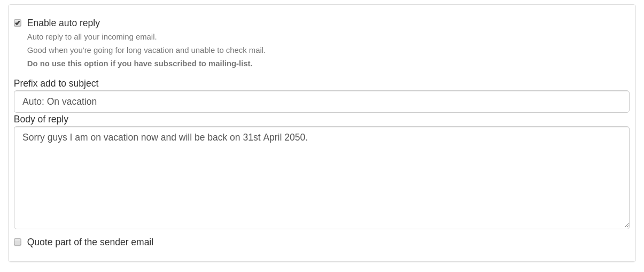Click 'Auto reply to all your incoming email' hint

point(92,37)
